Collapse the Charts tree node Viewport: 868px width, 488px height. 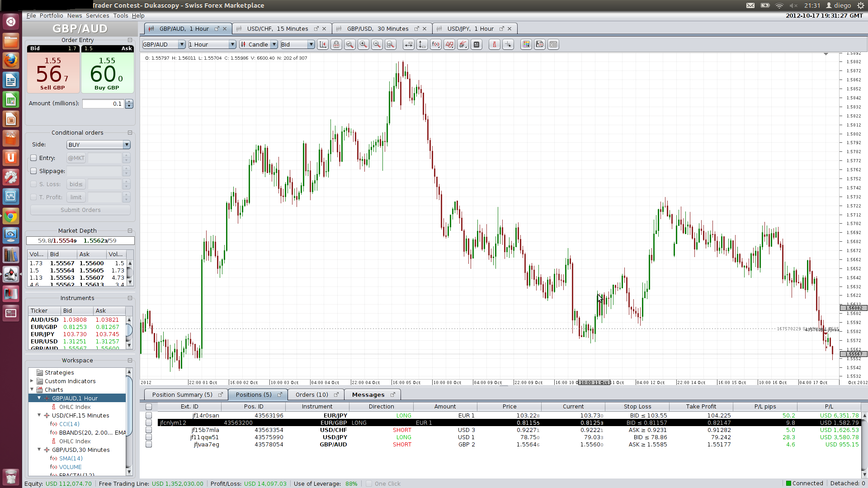pos(32,389)
